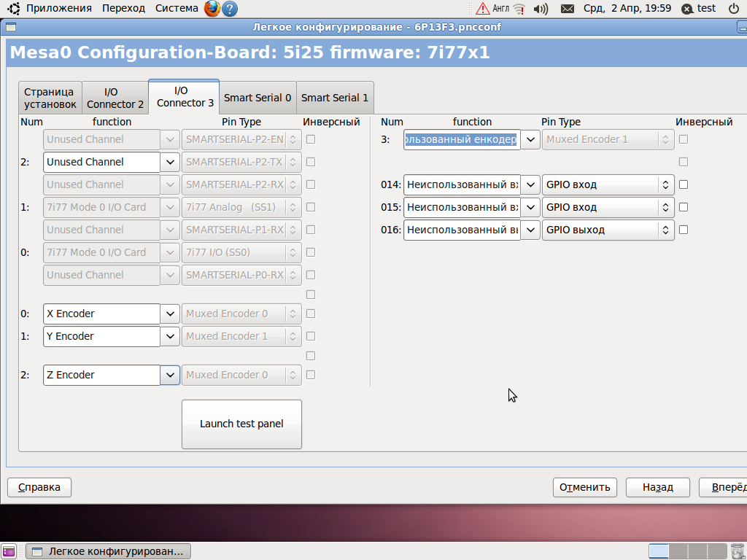Open pin 016 GPIO выход pin type selector
The height and width of the screenshot is (560, 747).
[x=608, y=230]
